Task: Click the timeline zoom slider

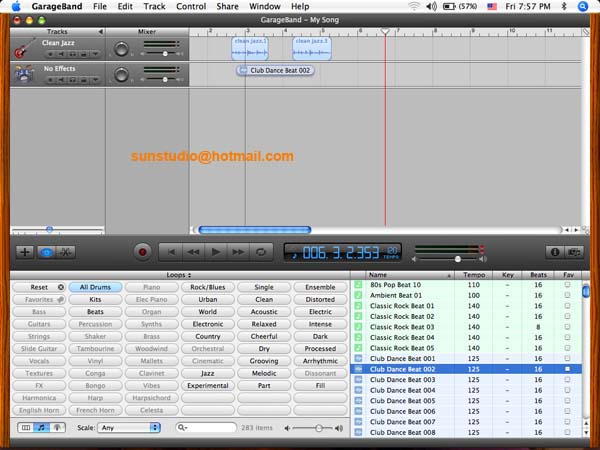Action: (49, 230)
